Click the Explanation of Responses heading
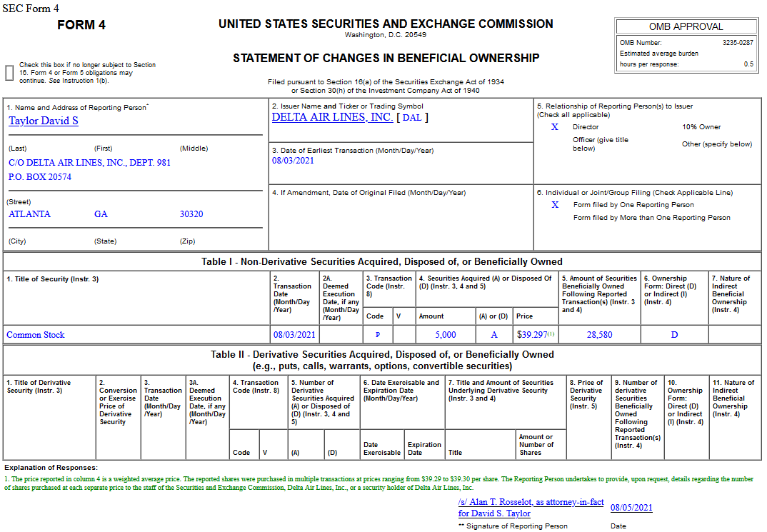Screen dimensions: 767x532 [51, 468]
